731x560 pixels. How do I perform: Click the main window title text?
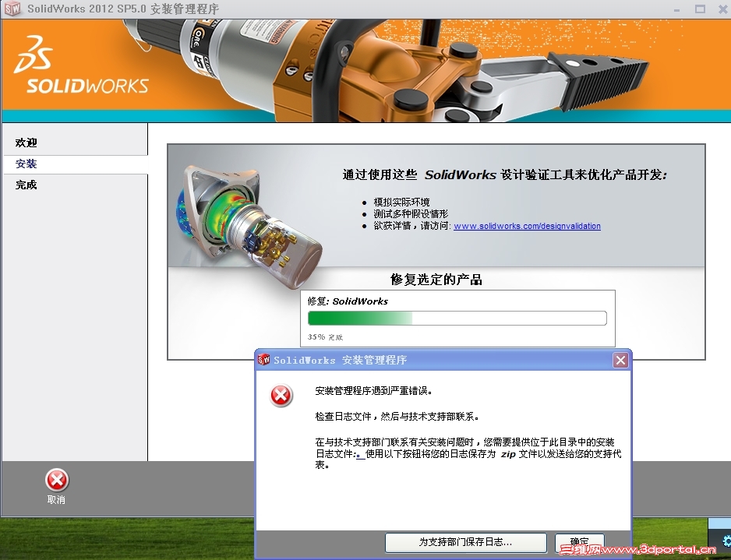[123, 9]
